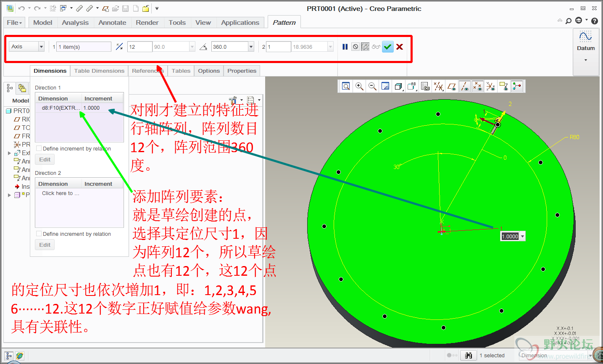Open the view manager icon
Image resolution: width=603 pixels, height=364 pixels.
(x=425, y=86)
